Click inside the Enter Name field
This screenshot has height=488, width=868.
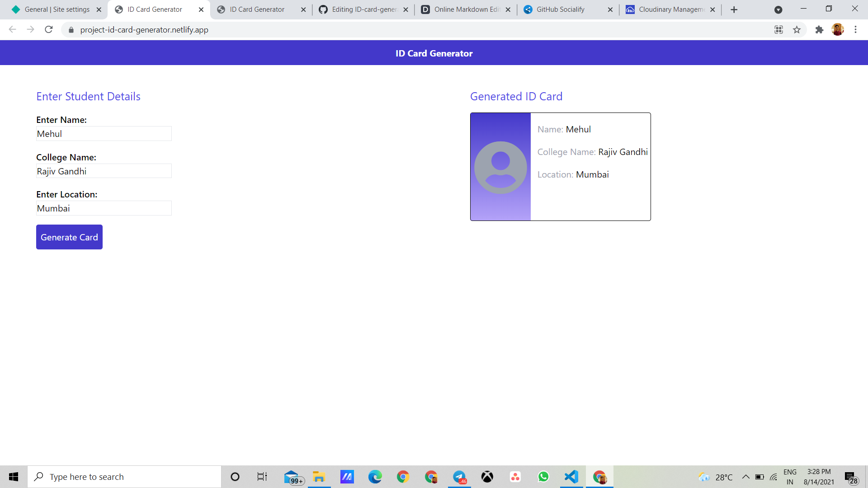(104, 133)
